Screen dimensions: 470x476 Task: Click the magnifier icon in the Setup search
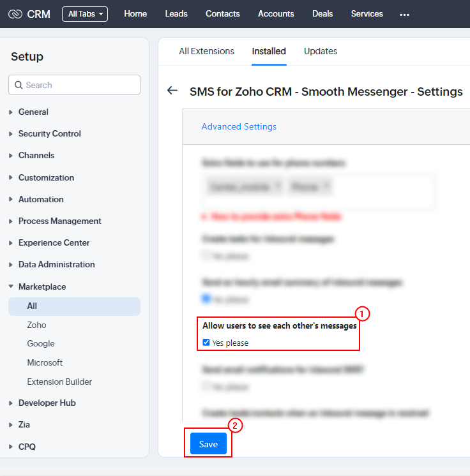[x=19, y=85]
